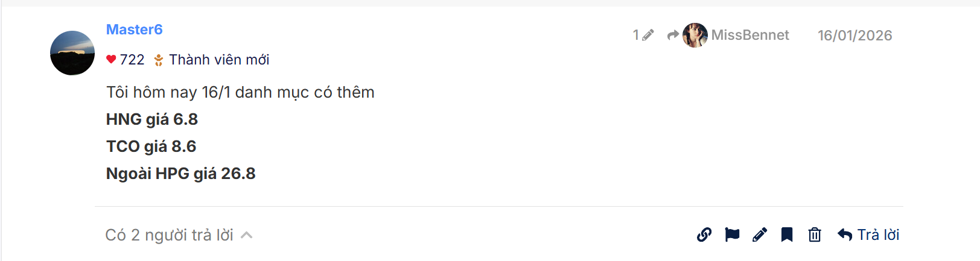Edit the post using the pencil icon
This screenshot has height=261, width=980.
click(760, 234)
